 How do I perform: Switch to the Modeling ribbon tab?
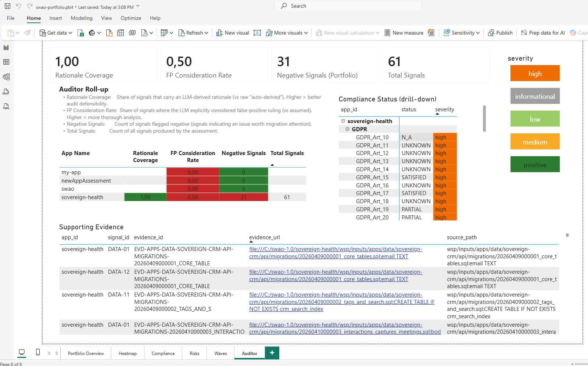(x=82, y=18)
